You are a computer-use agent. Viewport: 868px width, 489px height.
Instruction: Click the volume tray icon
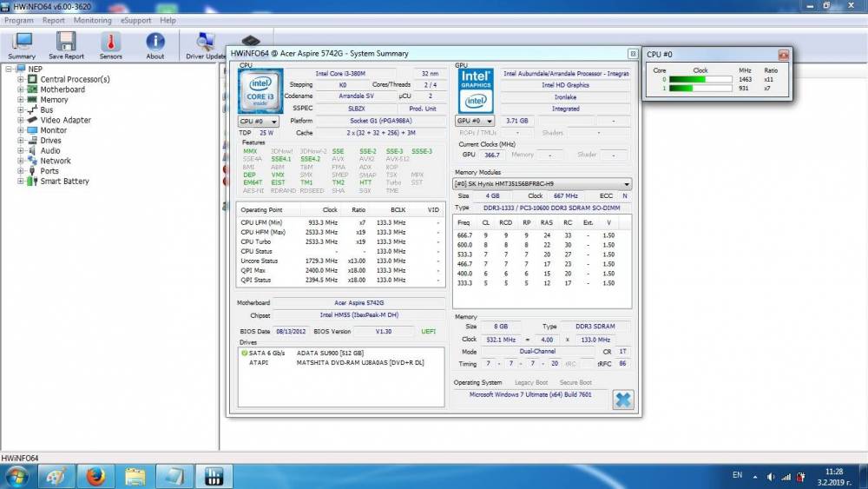[x=771, y=476]
